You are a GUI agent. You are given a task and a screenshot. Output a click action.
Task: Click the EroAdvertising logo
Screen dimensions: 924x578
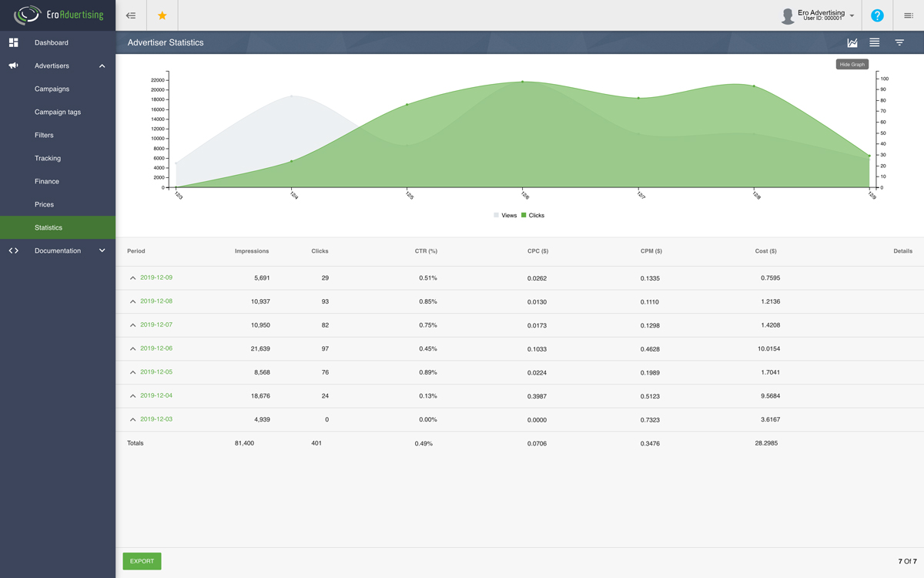pos(58,15)
